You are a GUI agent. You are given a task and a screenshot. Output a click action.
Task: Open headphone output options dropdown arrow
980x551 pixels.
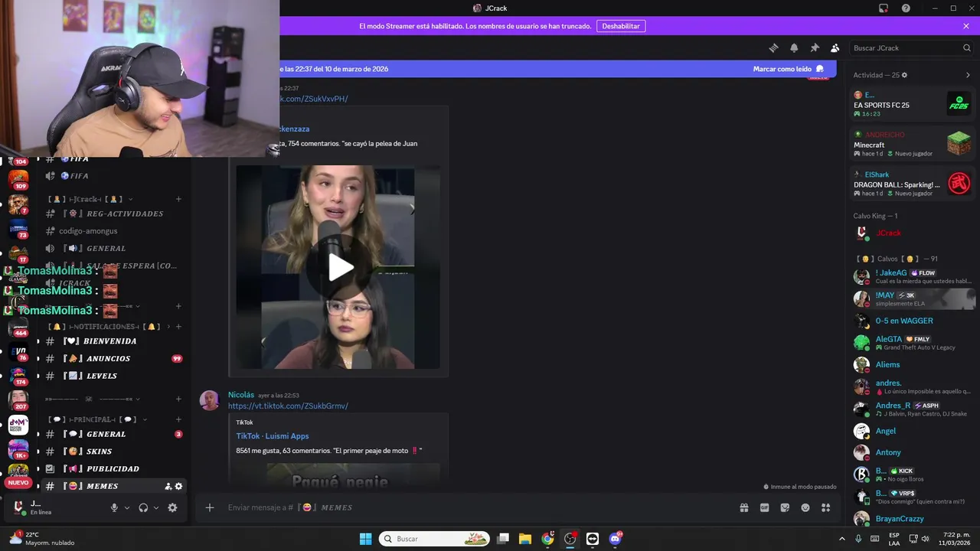156,507
